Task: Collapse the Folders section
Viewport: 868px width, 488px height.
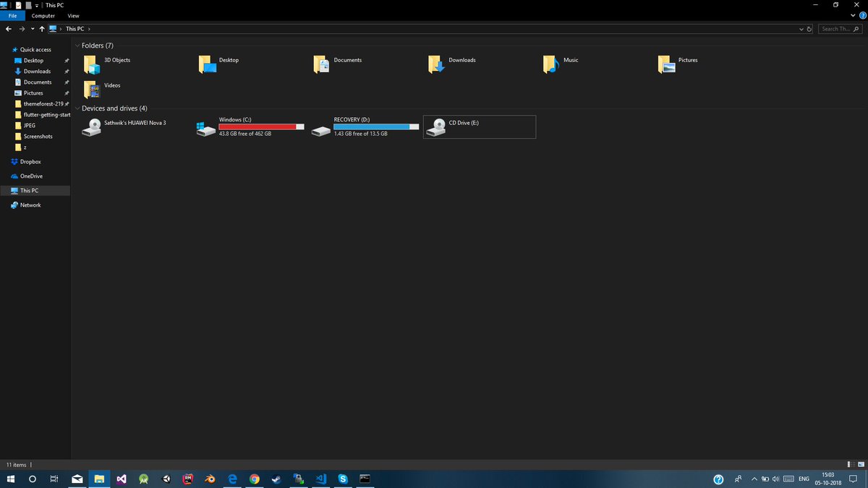Action: pyautogui.click(x=77, y=45)
